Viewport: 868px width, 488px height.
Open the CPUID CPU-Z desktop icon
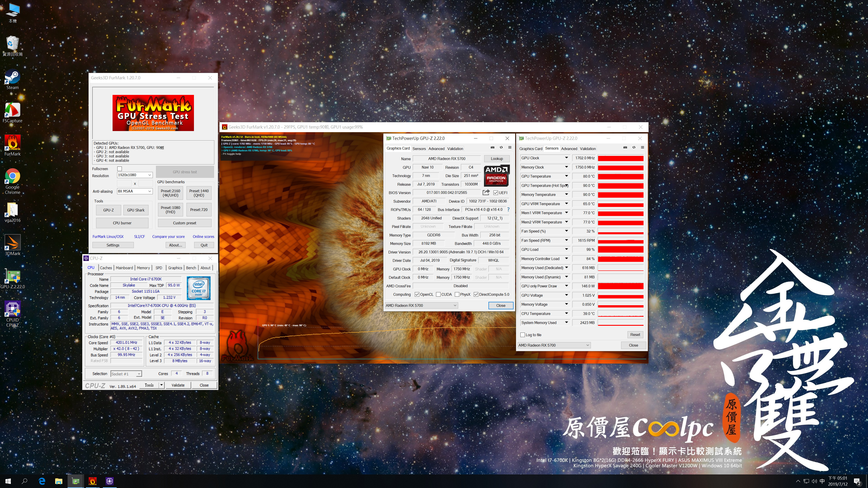coord(12,314)
